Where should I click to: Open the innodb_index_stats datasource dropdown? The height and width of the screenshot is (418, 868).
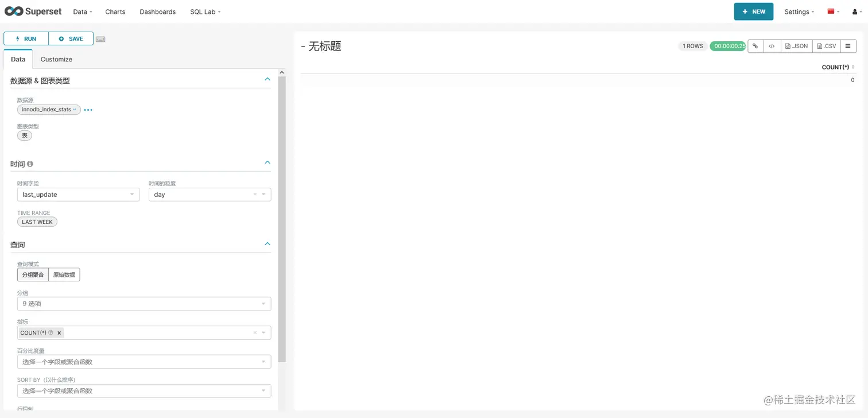(49, 110)
